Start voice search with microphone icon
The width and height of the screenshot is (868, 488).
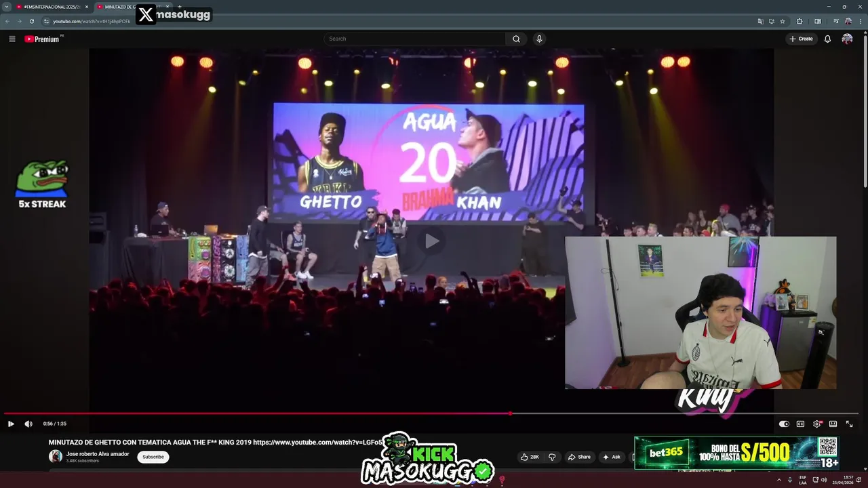[x=539, y=39]
